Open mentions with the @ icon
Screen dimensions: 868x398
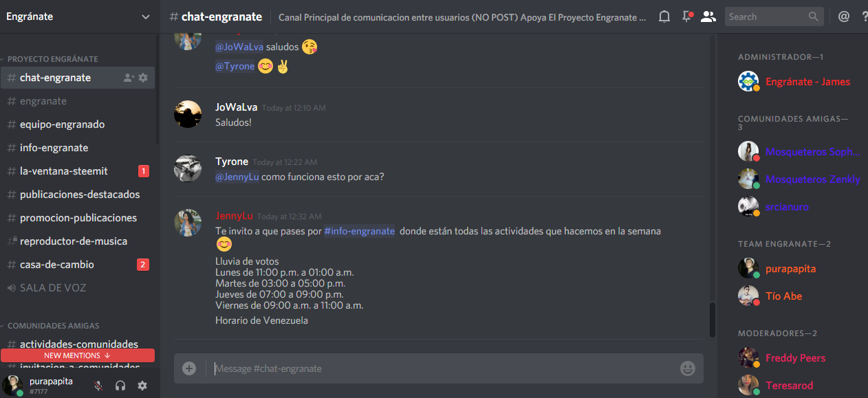[x=844, y=16]
